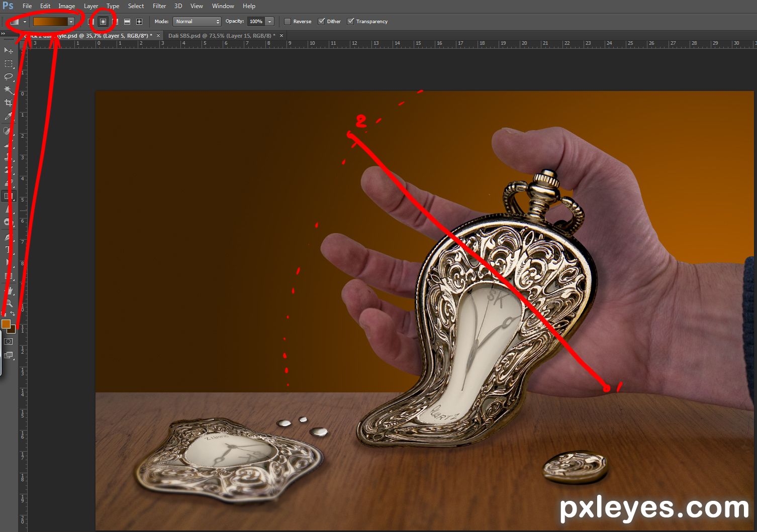Select the Eyedropper tool

[x=9, y=117]
